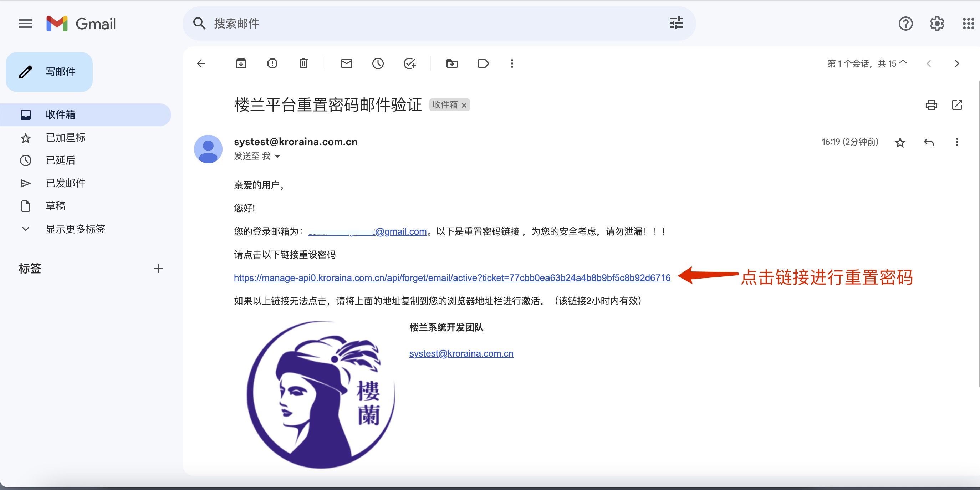Report email as spam
Screen dimensions: 980x490
[272, 63]
